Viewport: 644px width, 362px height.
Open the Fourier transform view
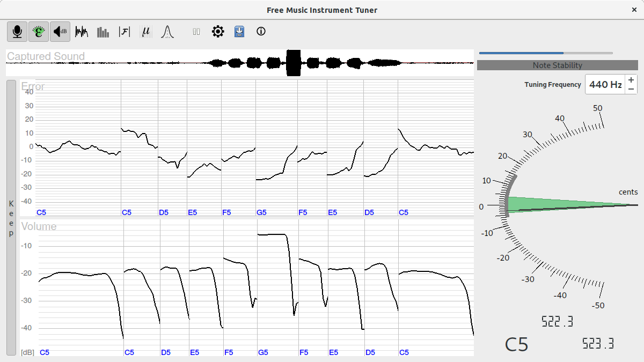coord(125,32)
